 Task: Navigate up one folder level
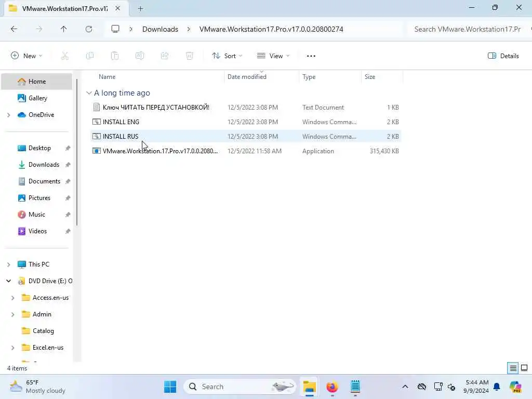tap(63, 29)
